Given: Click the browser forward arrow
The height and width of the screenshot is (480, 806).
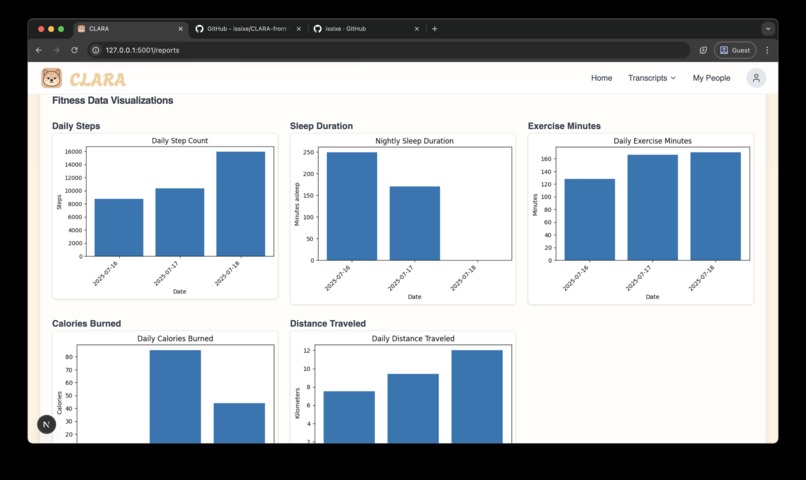Looking at the screenshot, I should pyautogui.click(x=57, y=50).
